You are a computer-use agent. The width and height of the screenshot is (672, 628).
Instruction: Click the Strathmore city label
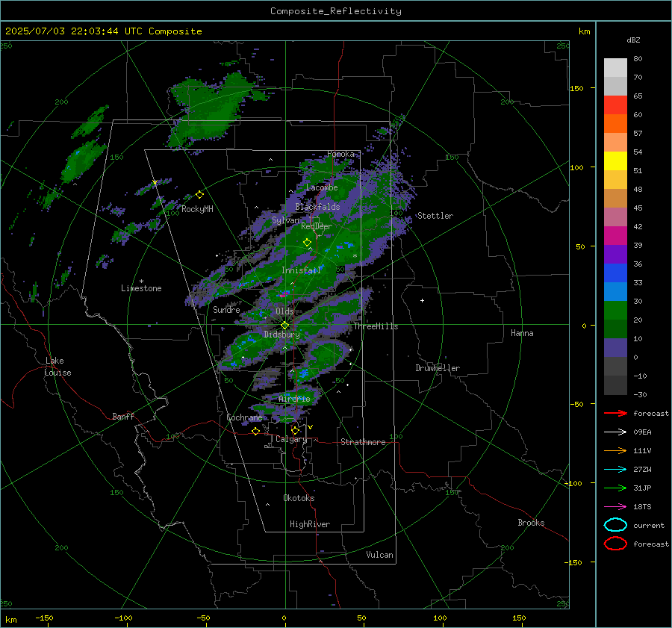[363, 442]
